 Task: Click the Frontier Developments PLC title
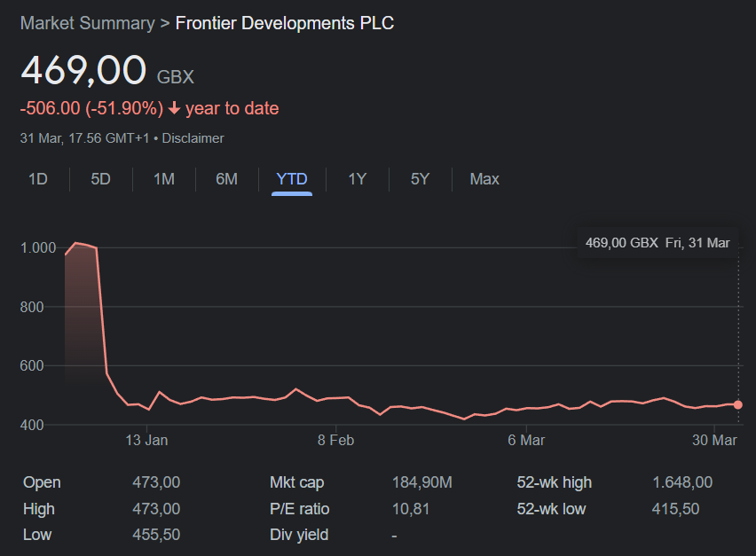pyautogui.click(x=285, y=23)
